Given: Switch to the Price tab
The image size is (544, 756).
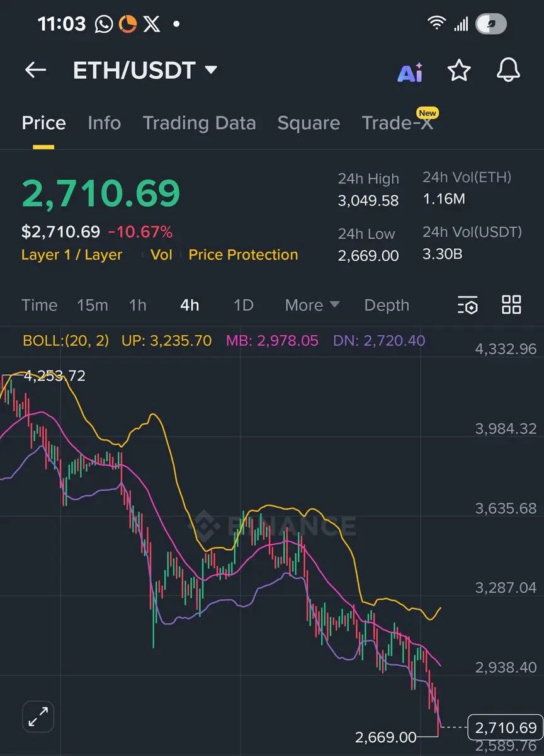Looking at the screenshot, I should click(x=43, y=123).
